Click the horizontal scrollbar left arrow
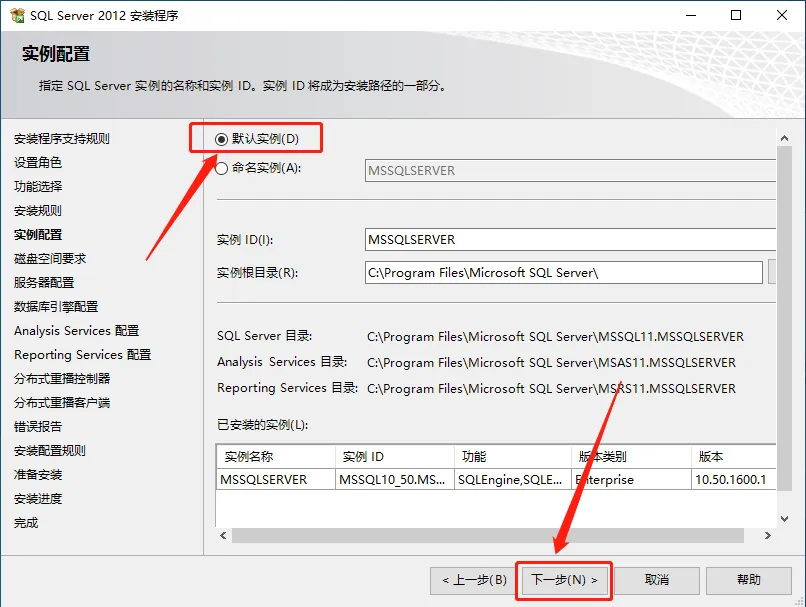The height and width of the screenshot is (607, 806). tap(223, 536)
